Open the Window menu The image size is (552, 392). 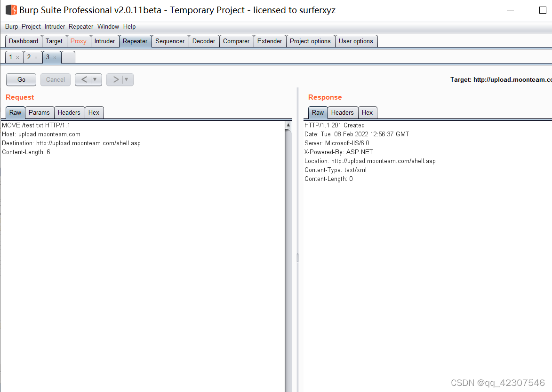[108, 26]
